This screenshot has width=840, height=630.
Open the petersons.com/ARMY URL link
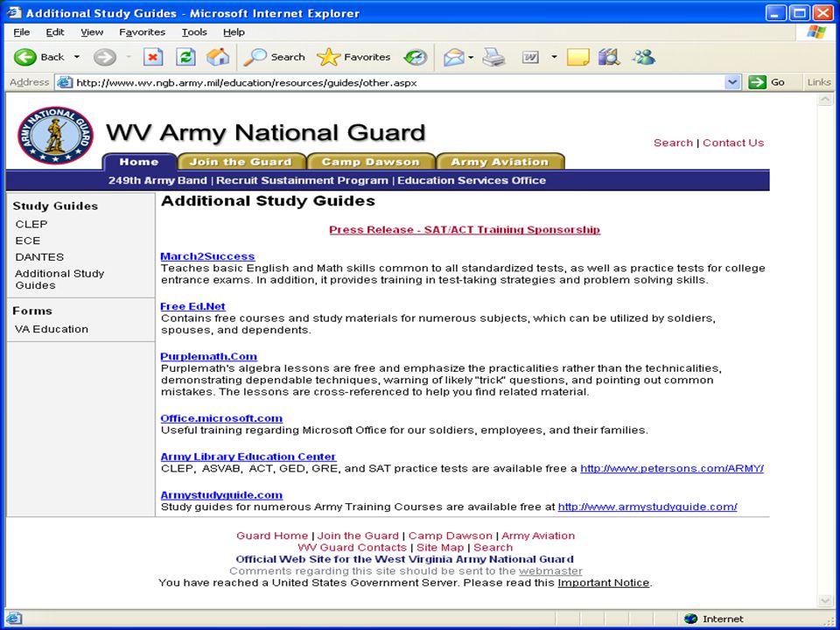(672, 469)
